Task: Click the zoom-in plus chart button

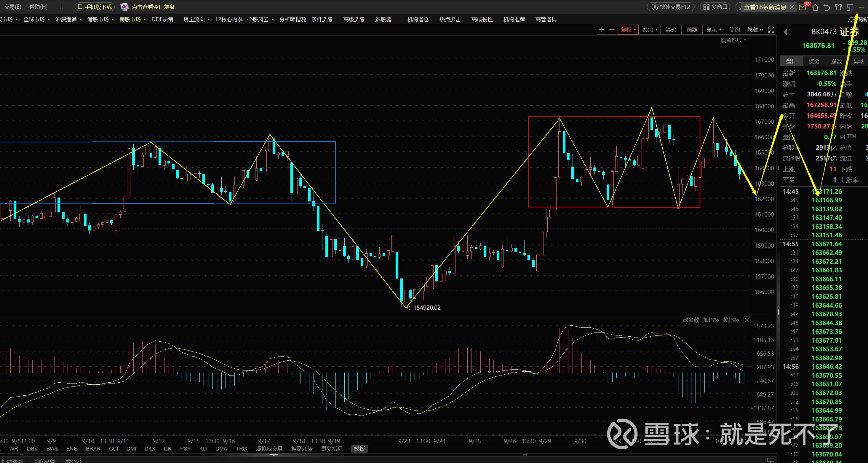Action: [x=602, y=30]
